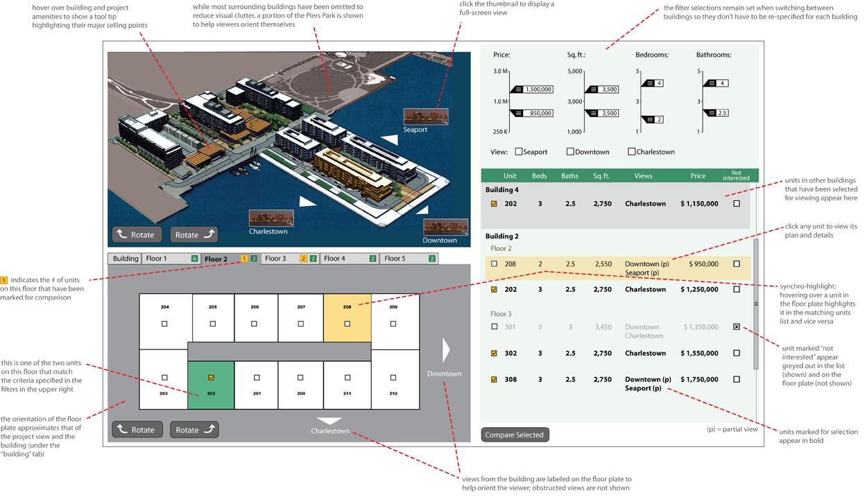867x504 pixels.
Task: Click the Sq.ft. column header in the units list
Action: 601,176
